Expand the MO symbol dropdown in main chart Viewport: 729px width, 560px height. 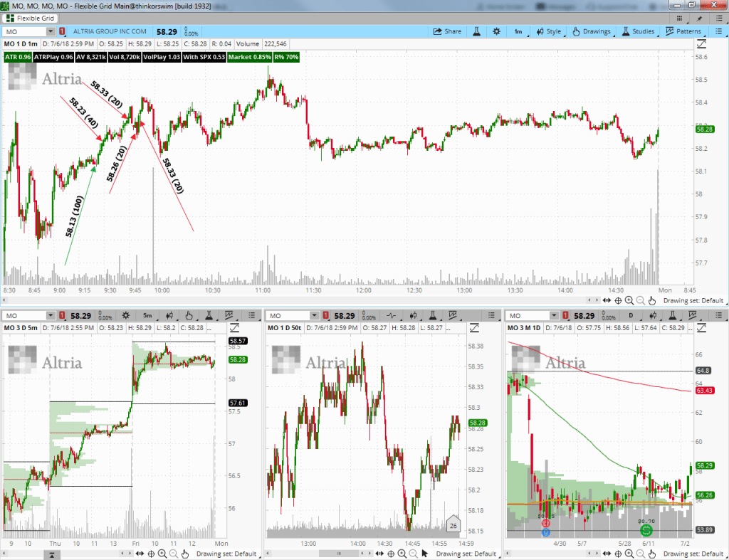[x=50, y=31]
